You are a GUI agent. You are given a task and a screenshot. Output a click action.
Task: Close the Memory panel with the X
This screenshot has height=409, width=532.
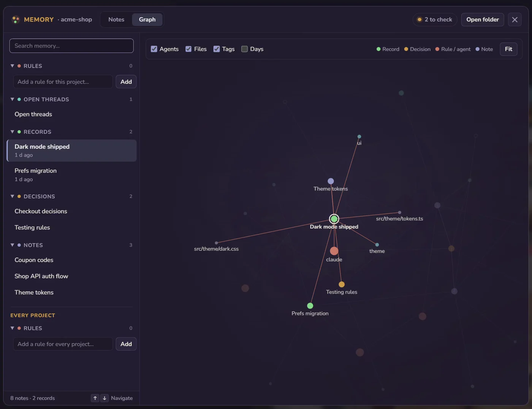click(x=515, y=19)
